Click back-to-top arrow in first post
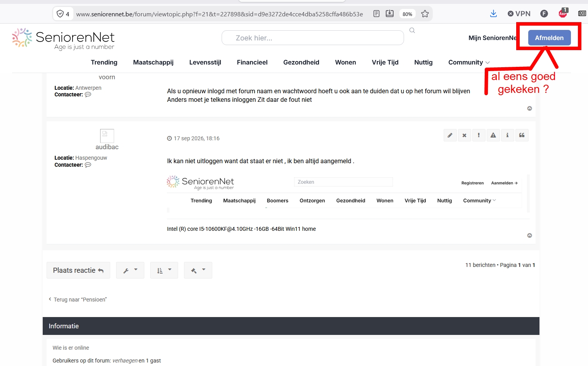 pyautogui.click(x=529, y=108)
